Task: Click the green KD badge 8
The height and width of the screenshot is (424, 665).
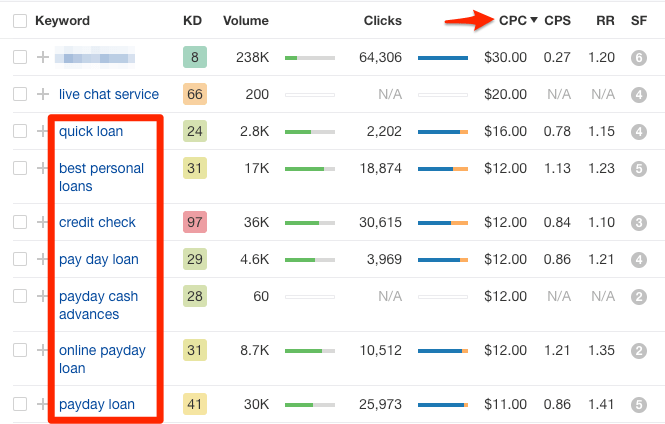Action: (x=195, y=58)
